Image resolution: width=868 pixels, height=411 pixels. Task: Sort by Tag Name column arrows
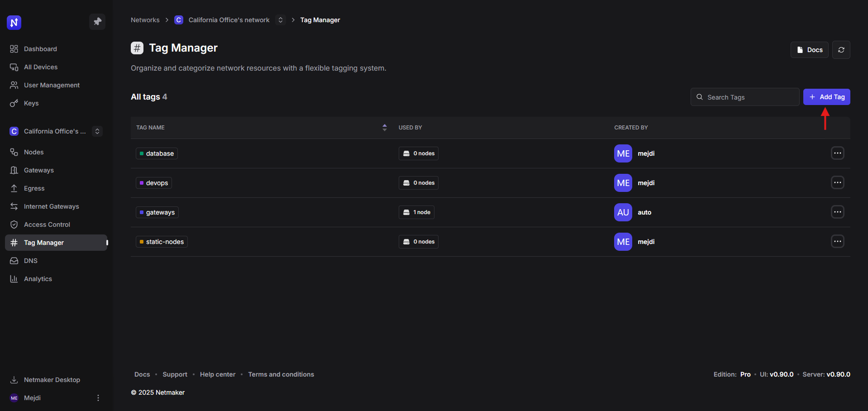tap(384, 128)
